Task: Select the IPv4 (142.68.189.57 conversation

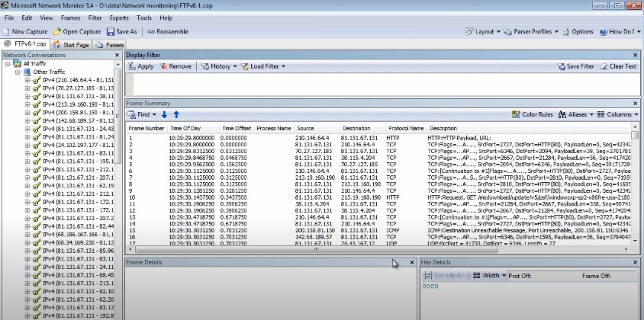Action: pyautogui.click(x=78, y=120)
